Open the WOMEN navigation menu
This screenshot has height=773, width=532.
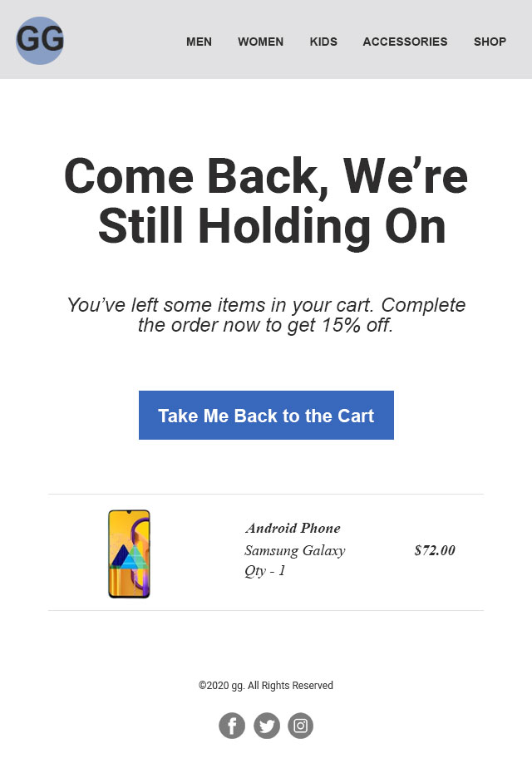click(x=260, y=42)
